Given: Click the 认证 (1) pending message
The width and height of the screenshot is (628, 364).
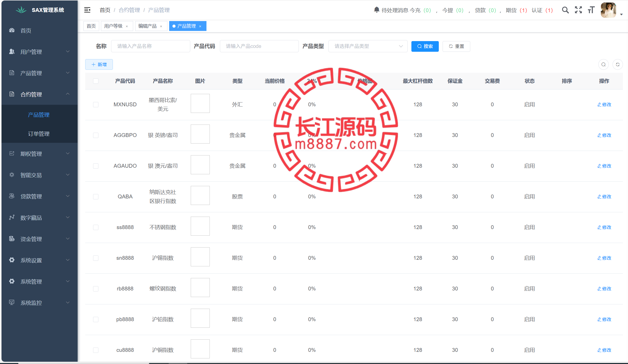Looking at the screenshot, I should (x=542, y=10).
